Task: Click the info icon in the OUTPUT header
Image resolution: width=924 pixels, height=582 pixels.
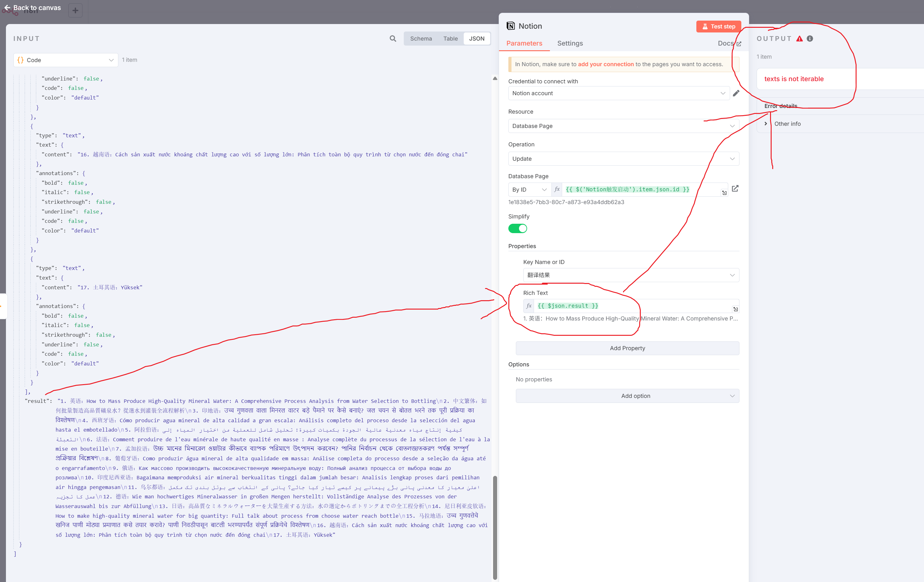Action: 810,38
